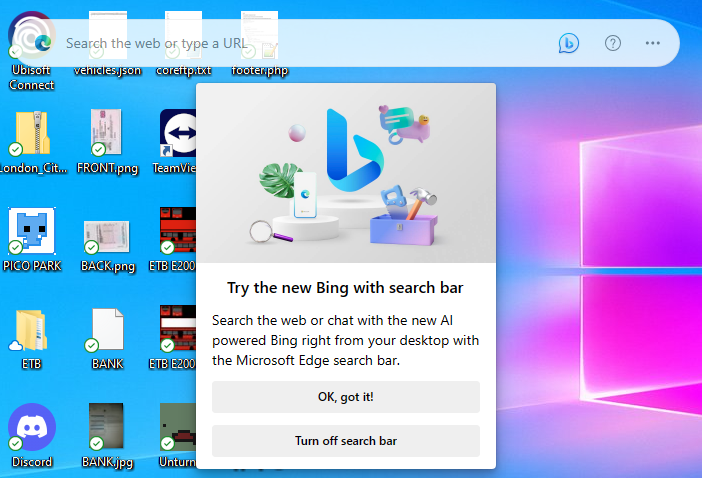Image resolution: width=702 pixels, height=478 pixels.
Task: Select the BANK.jpg image file
Action: [107, 427]
